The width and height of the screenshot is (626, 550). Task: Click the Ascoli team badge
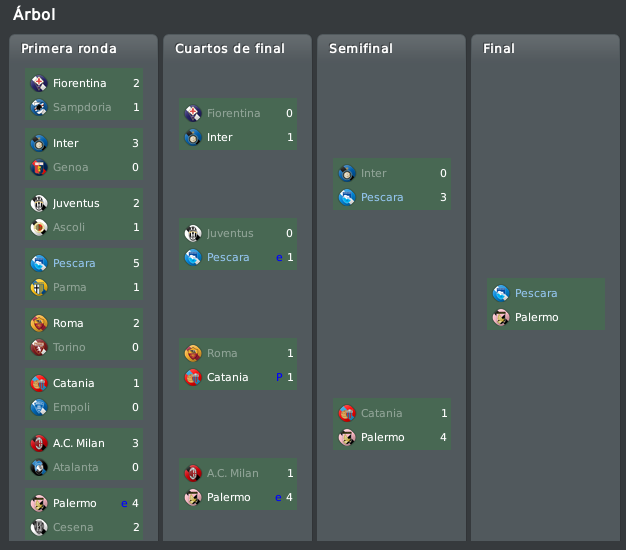[x=39, y=228]
